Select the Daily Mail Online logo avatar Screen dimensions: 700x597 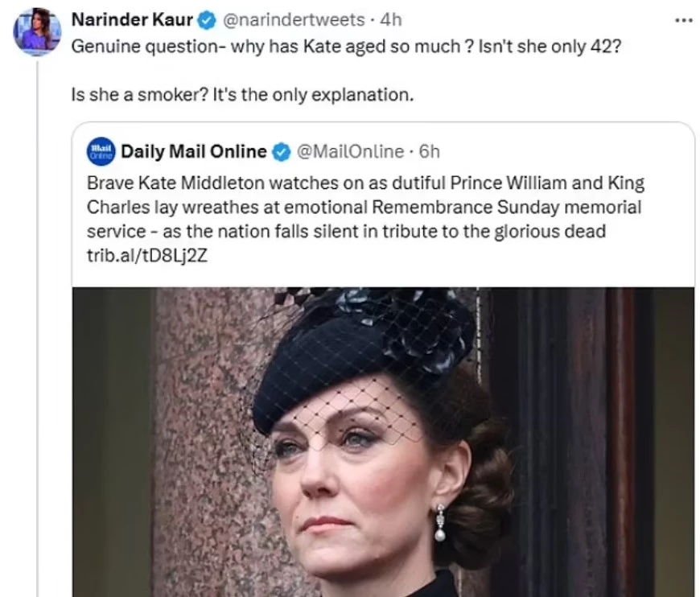(101, 151)
